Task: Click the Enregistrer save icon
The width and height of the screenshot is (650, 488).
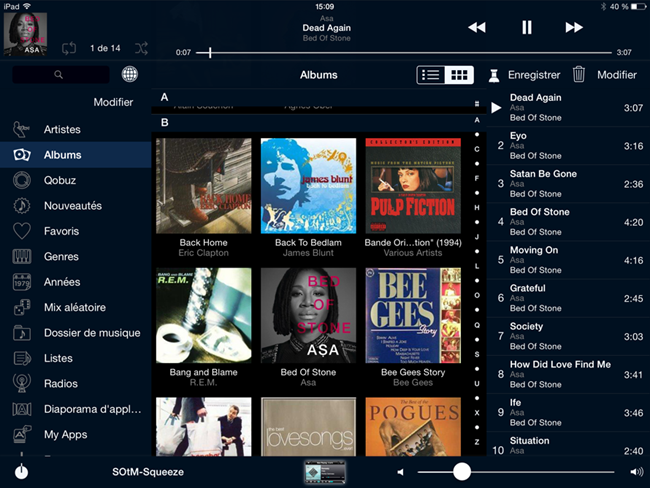Action: point(494,75)
